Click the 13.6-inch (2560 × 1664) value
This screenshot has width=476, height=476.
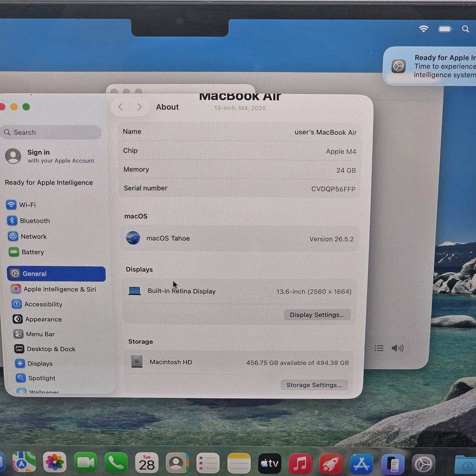pyautogui.click(x=314, y=292)
